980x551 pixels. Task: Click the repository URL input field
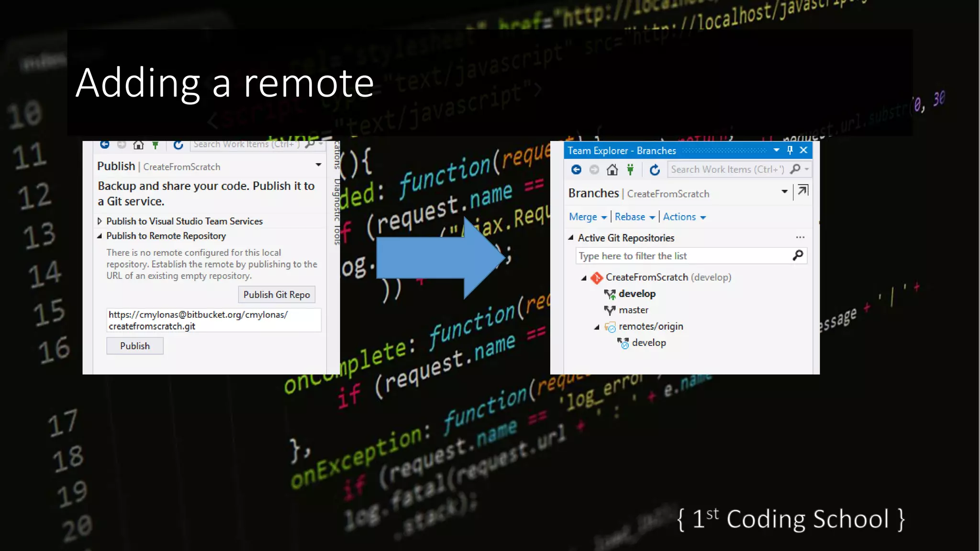tap(213, 320)
